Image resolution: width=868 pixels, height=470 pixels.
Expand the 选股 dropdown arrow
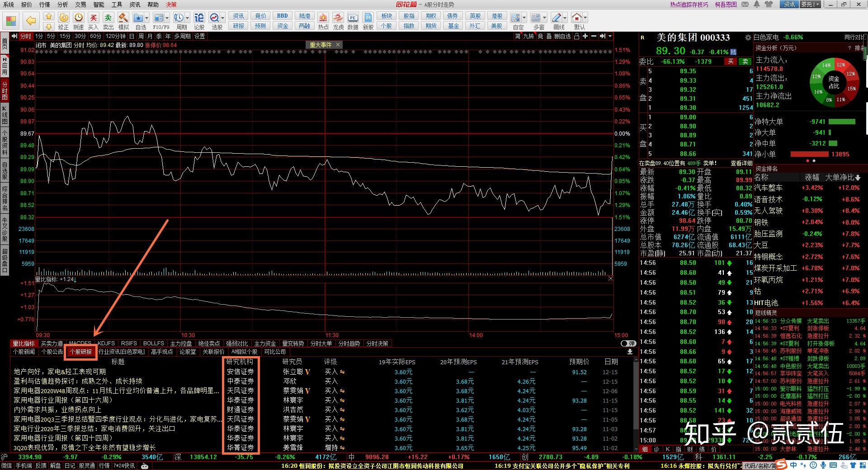(x=223, y=18)
